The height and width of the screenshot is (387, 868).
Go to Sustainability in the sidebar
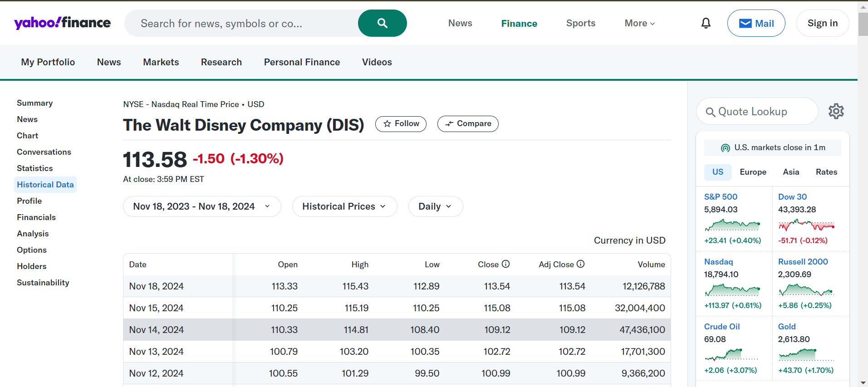pos(43,283)
